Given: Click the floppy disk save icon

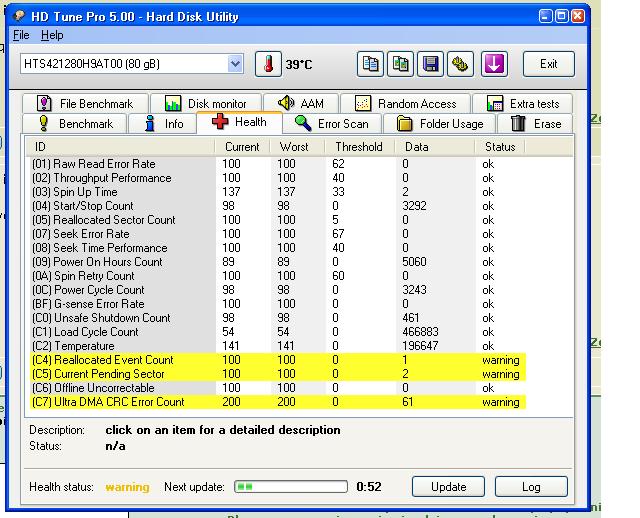Looking at the screenshot, I should click(x=430, y=64).
